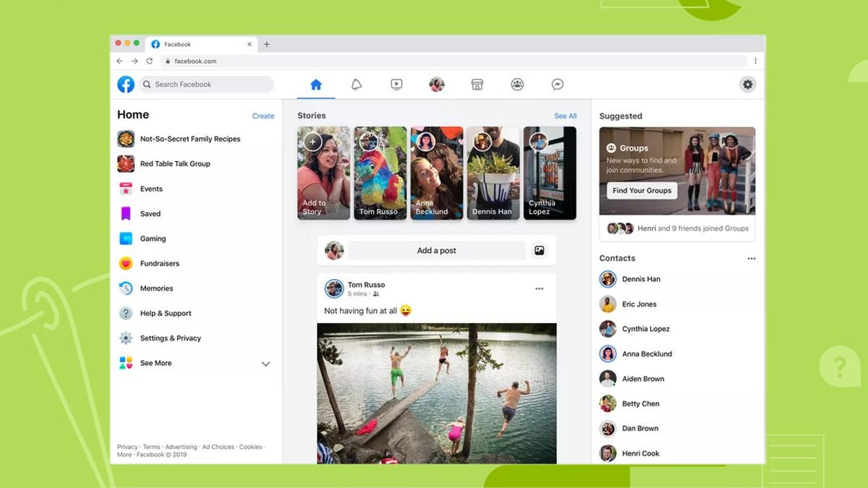Switch to the Facebook browser tab
Image resolution: width=868 pixels, height=488 pixels.
point(176,43)
